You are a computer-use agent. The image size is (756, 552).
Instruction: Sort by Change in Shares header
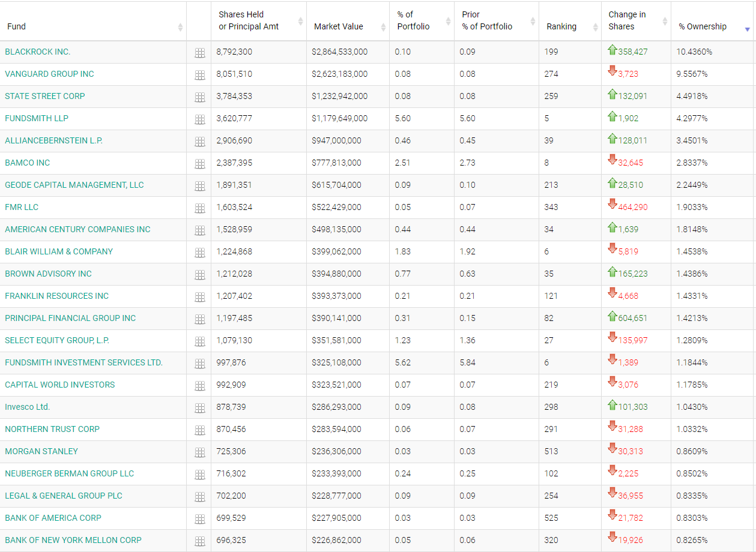pyautogui.click(x=637, y=22)
